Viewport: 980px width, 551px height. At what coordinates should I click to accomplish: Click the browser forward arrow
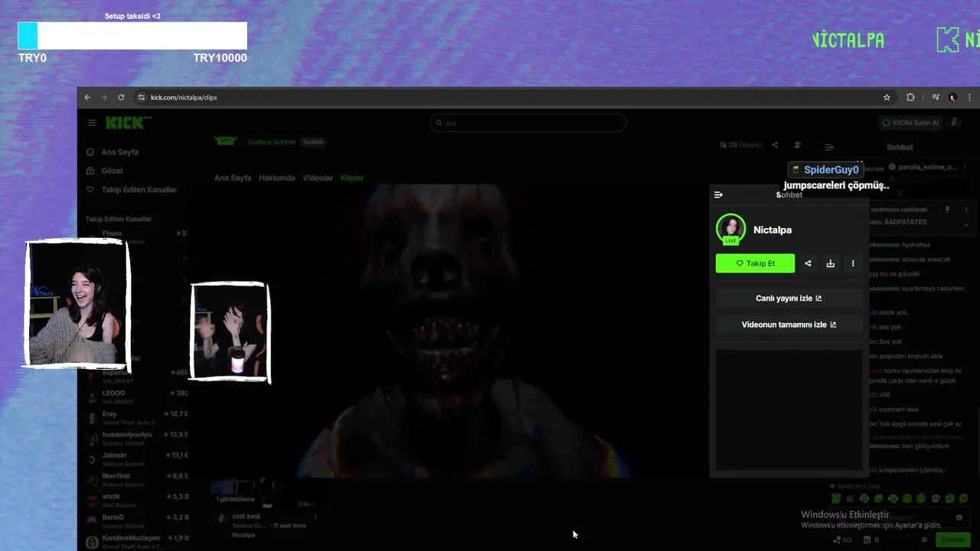tap(104, 97)
